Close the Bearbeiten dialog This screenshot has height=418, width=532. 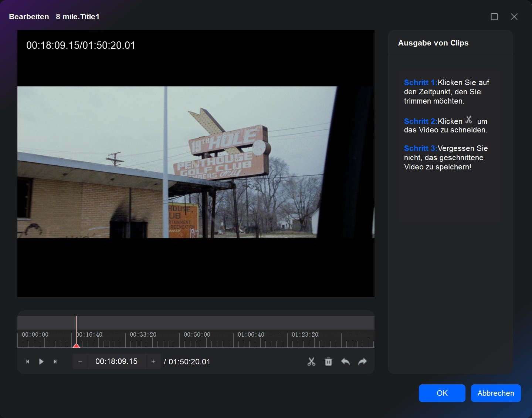pyautogui.click(x=514, y=17)
